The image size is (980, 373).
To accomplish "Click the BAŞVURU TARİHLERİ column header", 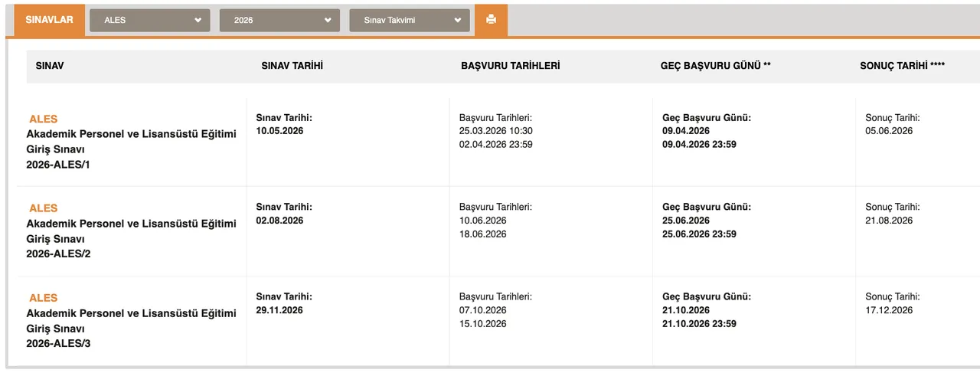I will click(x=511, y=66).
